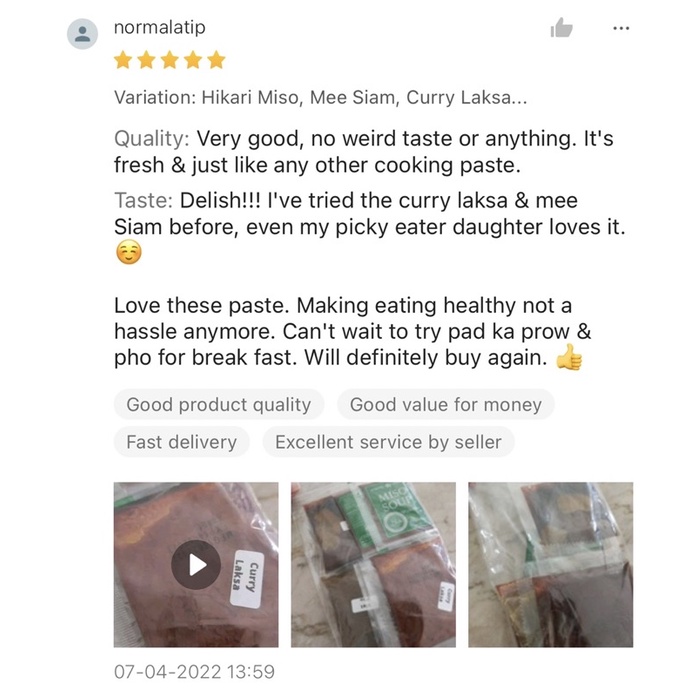Click the Quality label in the review
Viewport: 697px width, 697px height.
pyautogui.click(x=152, y=139)
